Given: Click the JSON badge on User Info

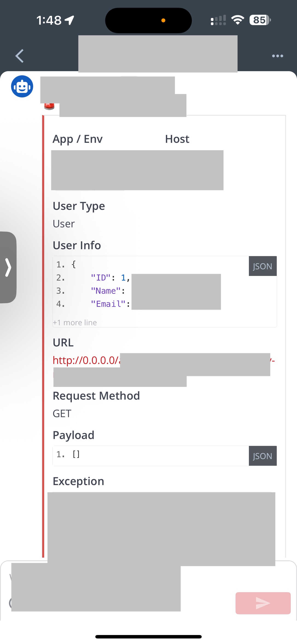Looking at the screenshot, I should point(262,266).
